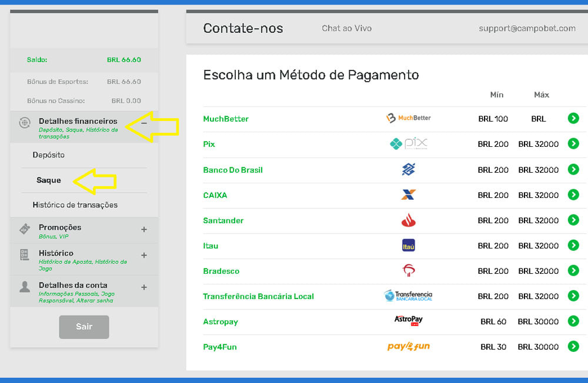588x383 pixels.
Task: Select the Astropay payment method name
Action: pyautogui.click(x=220, y=322)
